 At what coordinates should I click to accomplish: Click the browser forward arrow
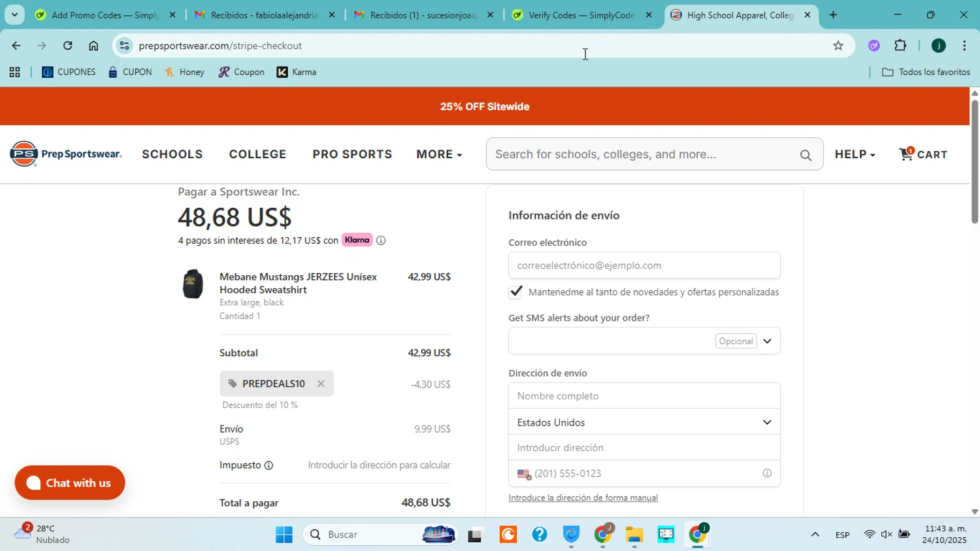click(42, 46)
